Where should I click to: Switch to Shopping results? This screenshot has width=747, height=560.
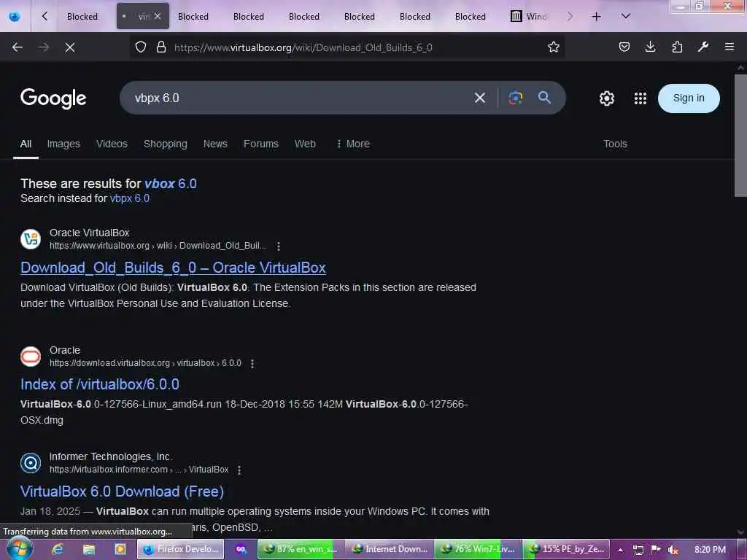coord(166,144)
